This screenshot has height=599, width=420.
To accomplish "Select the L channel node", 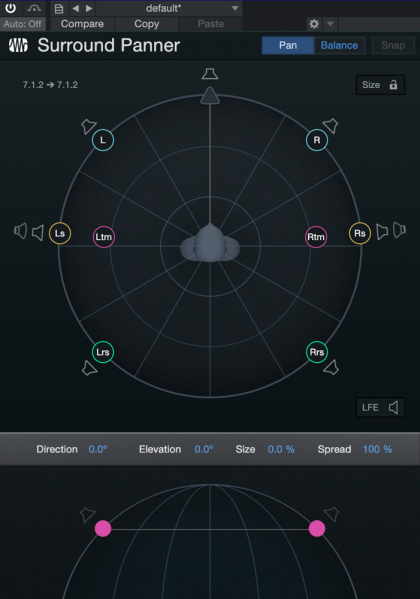I will click(x=103, y=140).
